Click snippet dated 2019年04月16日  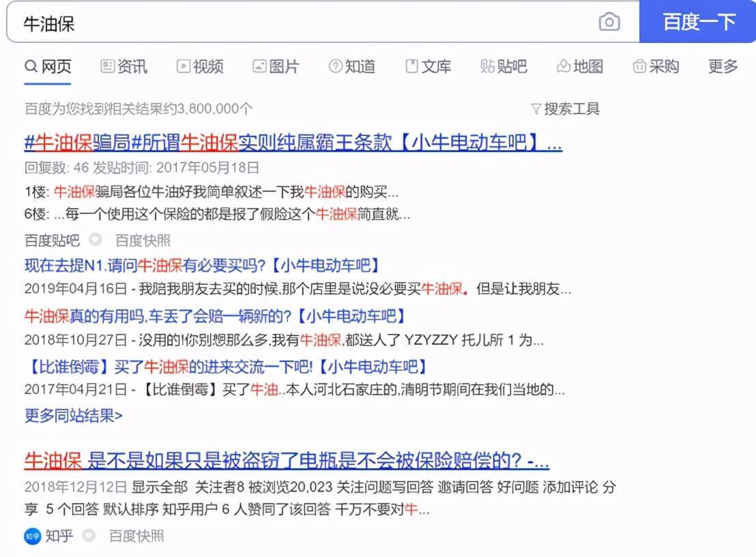[x=297, y=289]
